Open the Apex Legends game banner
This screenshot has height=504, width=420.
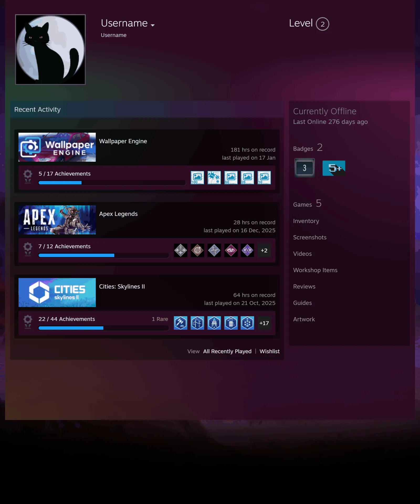pos(57,220)
